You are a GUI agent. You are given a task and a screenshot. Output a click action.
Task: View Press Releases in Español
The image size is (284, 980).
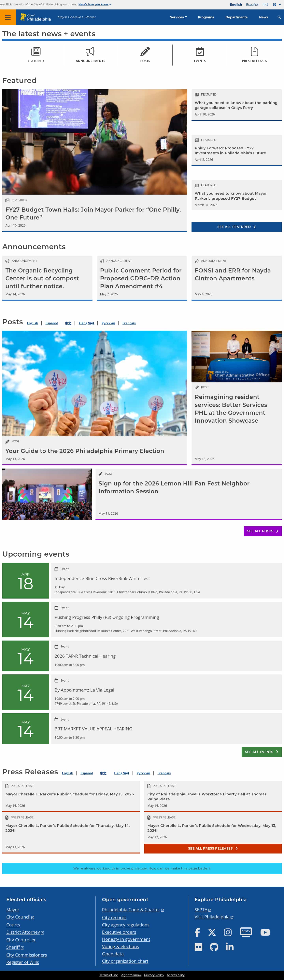click(87, 773)
